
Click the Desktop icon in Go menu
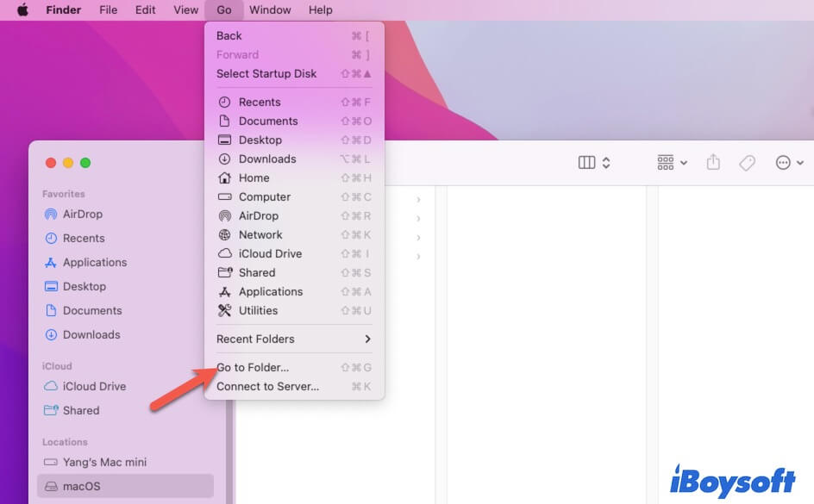[x=224, y=140]
